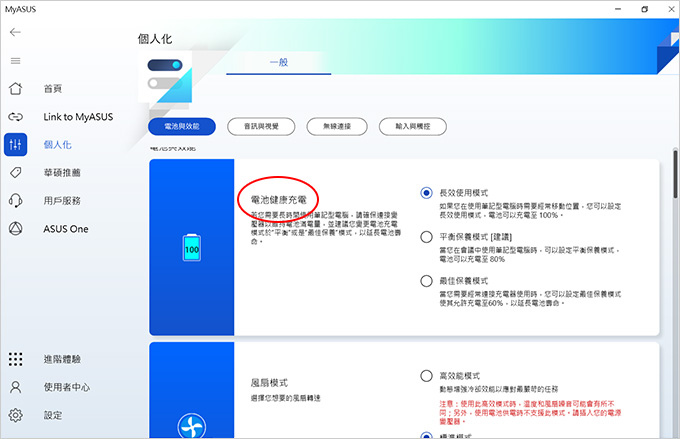Switch to the 一般 tab
The width and height of the screenshot is (680, 439).
click(x=278, y=62)
